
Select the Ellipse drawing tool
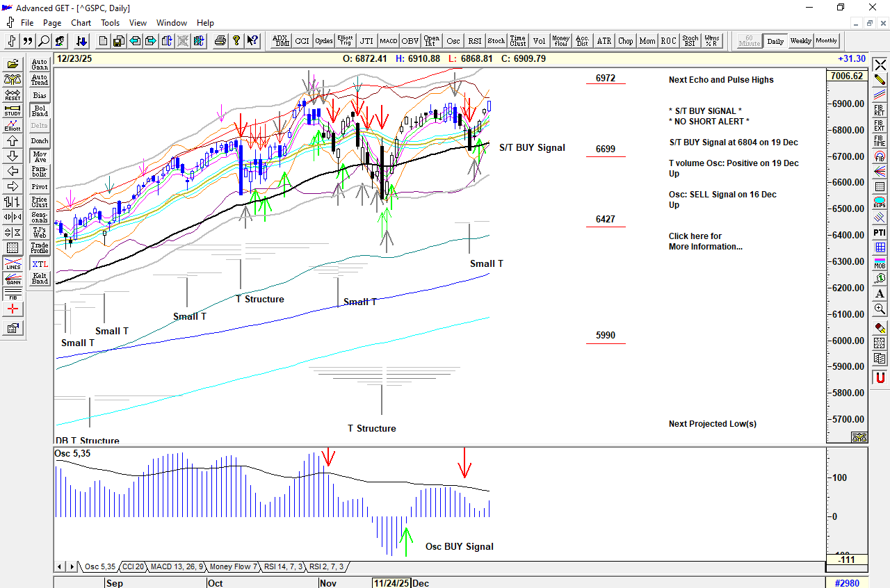880,202
